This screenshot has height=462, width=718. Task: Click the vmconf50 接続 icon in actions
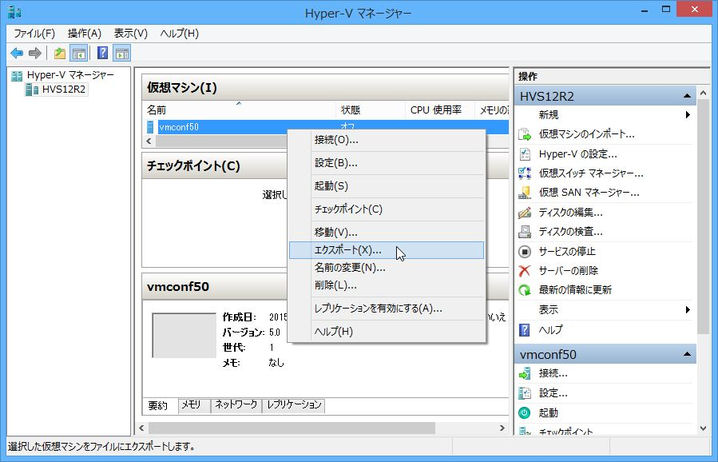tap(524, 374)
